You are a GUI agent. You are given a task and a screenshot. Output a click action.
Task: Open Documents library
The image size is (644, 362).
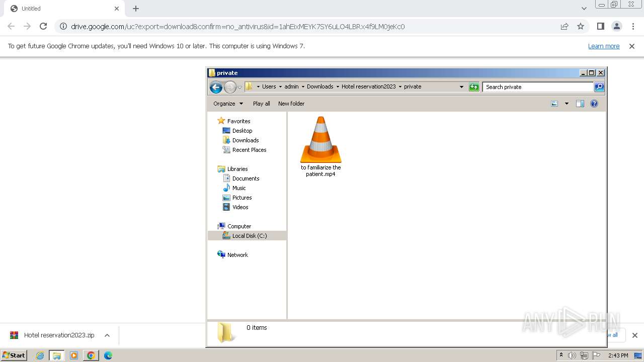click(246, 178)
